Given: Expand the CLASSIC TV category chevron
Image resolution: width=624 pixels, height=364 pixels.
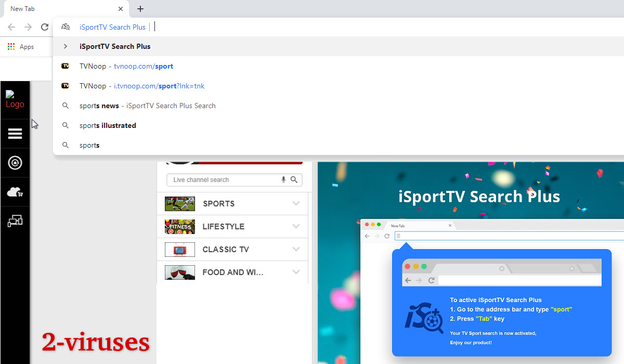Looking at the screenshot, I should [x=296, y=249].
